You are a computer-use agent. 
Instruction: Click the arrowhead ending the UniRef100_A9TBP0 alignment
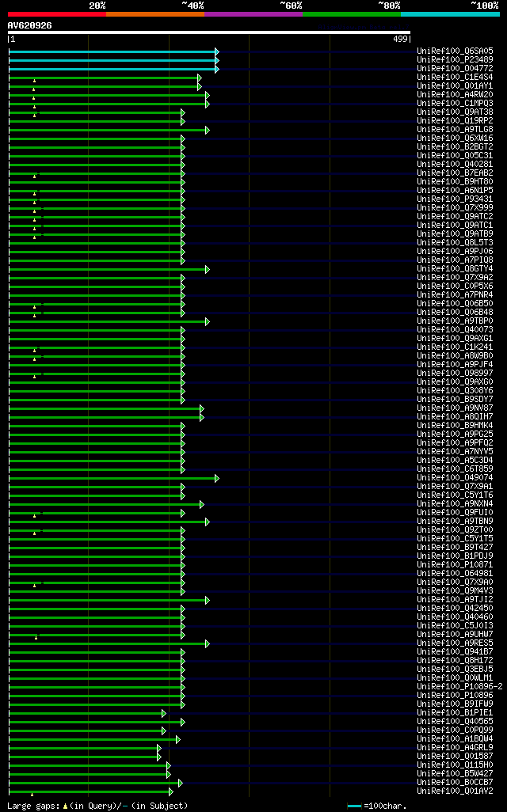point(208,321)
